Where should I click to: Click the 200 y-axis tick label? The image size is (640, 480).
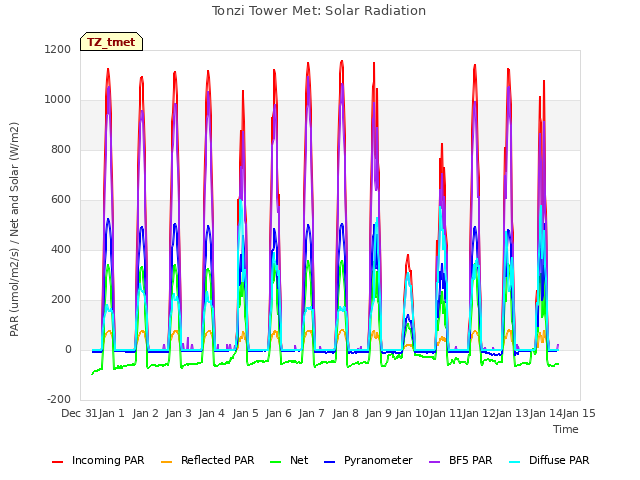point(61,299)
